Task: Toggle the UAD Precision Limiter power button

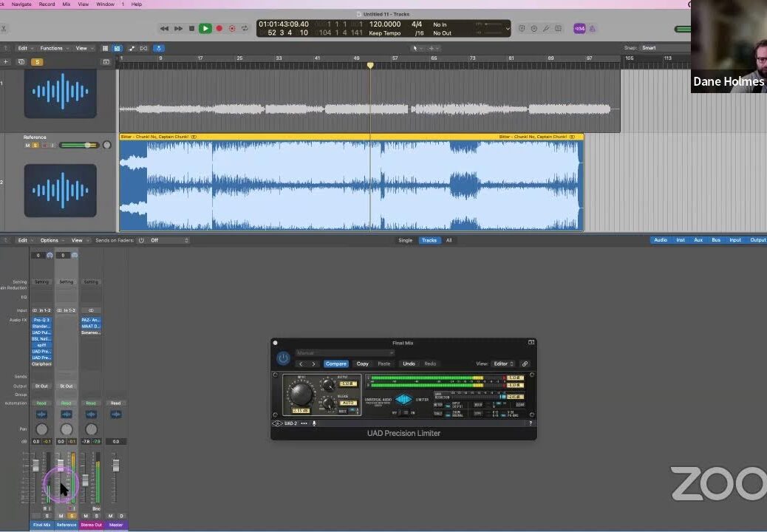Action: pyautogui.click(x=283, y=358)
